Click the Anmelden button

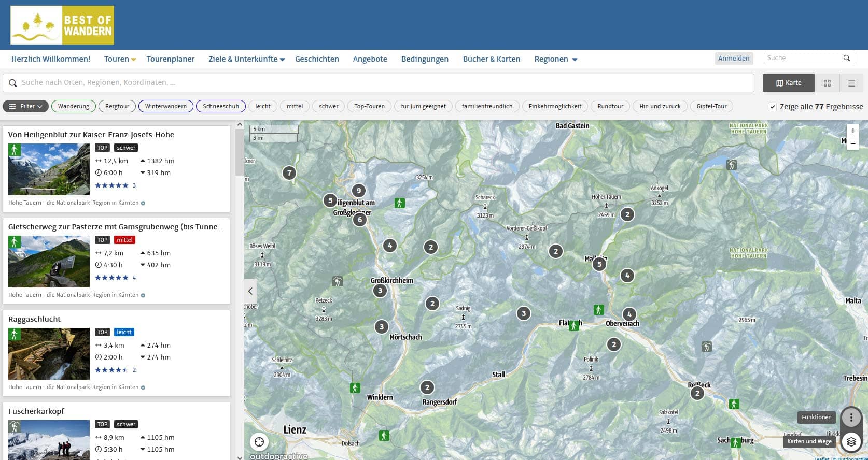(734, 58)
